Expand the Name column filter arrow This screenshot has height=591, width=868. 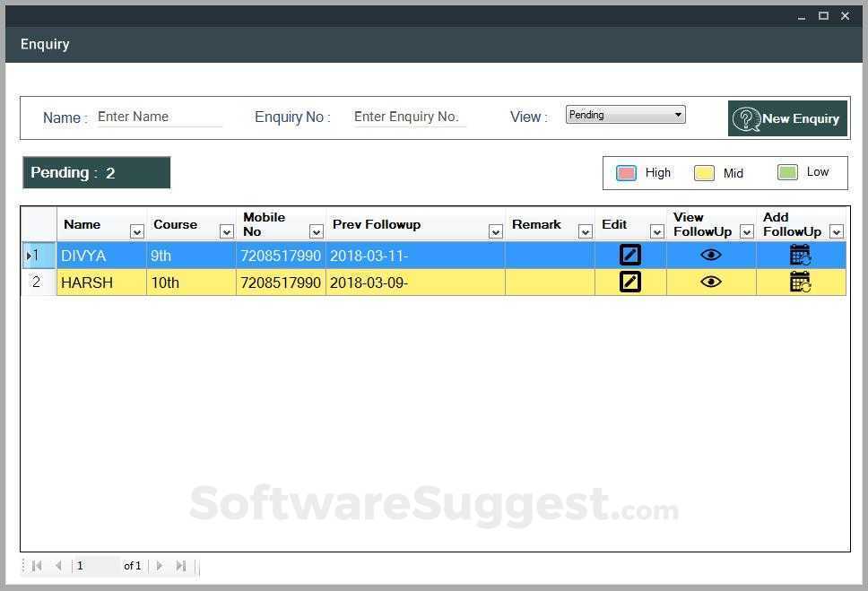click(x=136, y=231)
